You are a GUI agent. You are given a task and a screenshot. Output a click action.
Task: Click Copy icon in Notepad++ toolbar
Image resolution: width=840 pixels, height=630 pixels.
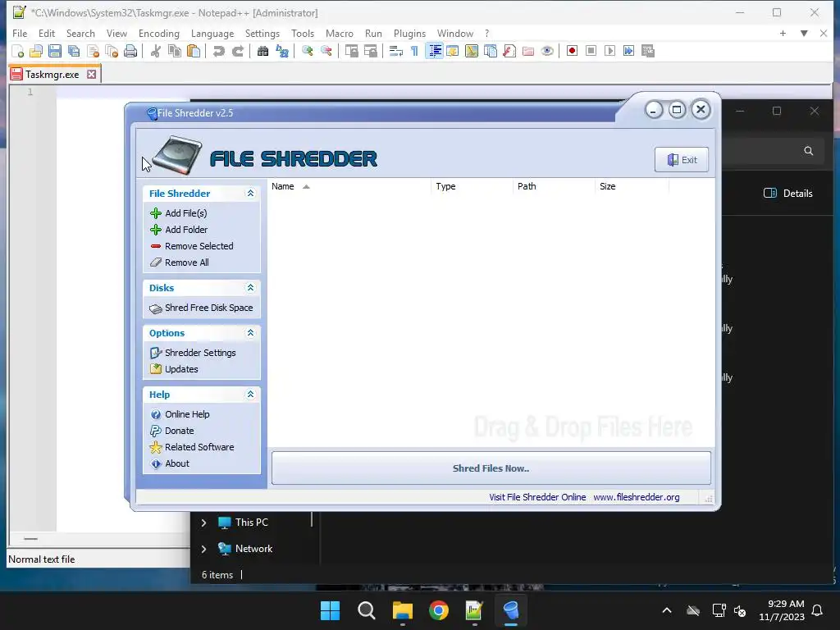click(x=175, y=51)
